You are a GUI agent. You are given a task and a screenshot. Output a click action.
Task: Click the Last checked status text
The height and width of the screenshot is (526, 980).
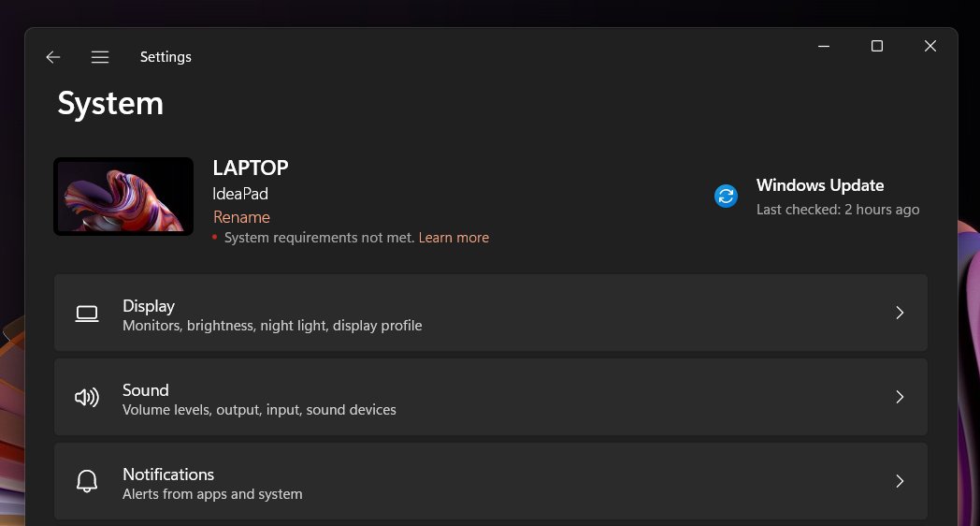838,210
